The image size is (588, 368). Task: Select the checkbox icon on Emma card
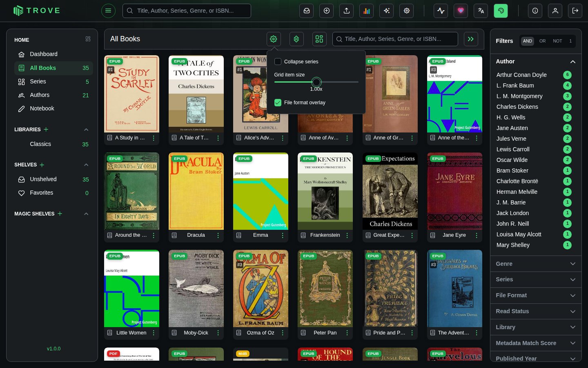click(239, 235)
